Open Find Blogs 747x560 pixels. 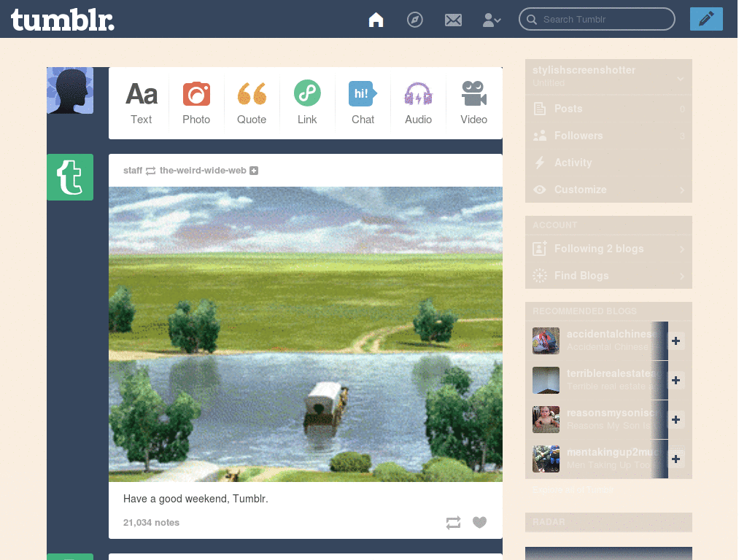click(608, 276)
